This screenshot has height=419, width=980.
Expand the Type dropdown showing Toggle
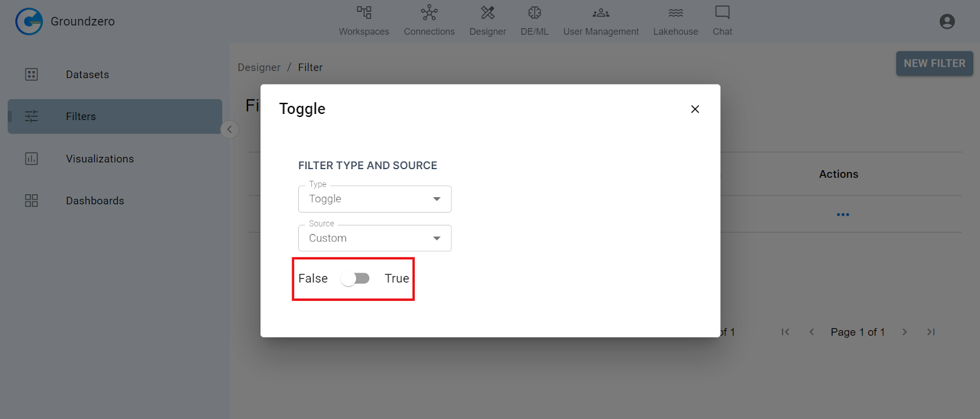tap(375, 199)
